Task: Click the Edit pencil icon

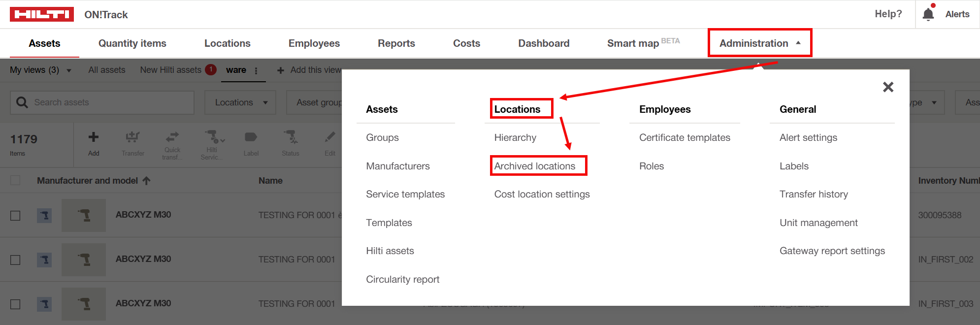Action: coord(330,136)
